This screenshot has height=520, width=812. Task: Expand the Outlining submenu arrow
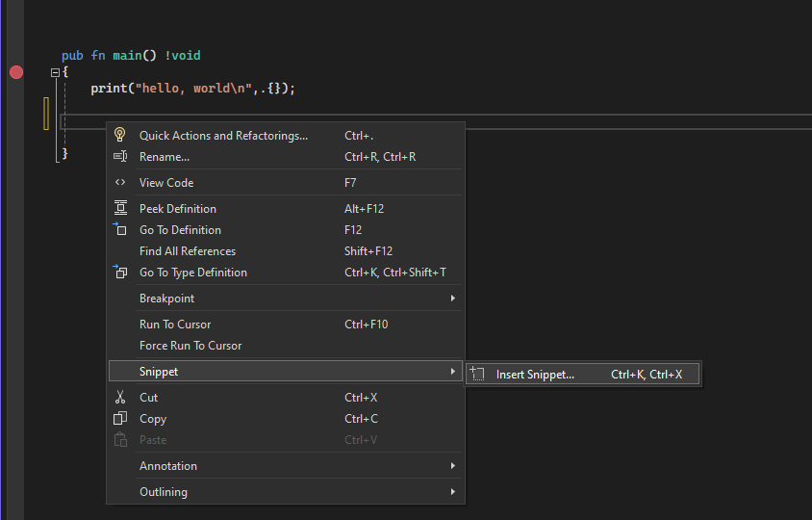[x=452, y=492]
